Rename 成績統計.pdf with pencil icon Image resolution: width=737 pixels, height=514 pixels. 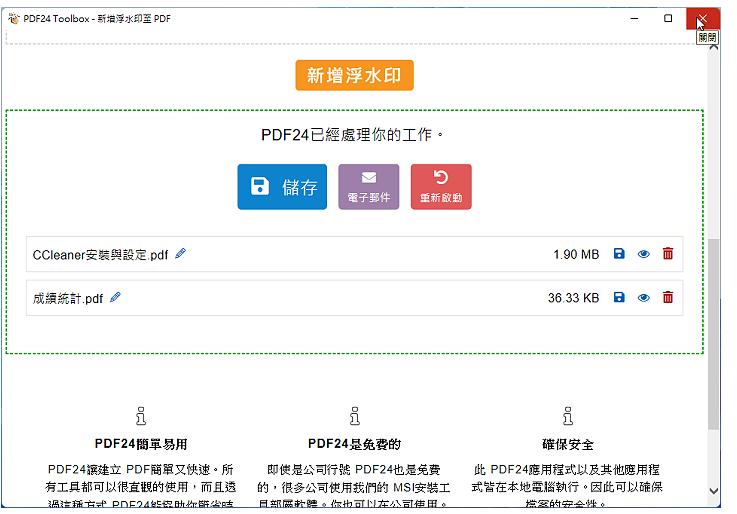[x=115, y=297]
